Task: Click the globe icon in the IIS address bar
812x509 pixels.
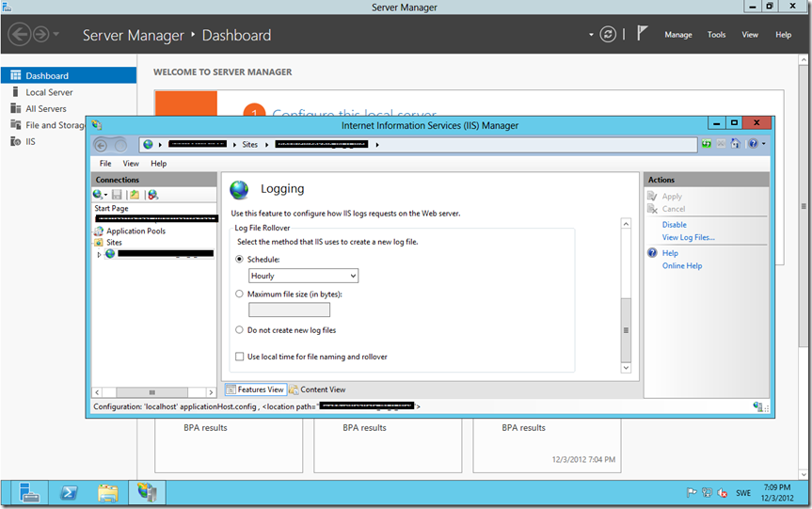Action: click(148, 145)
